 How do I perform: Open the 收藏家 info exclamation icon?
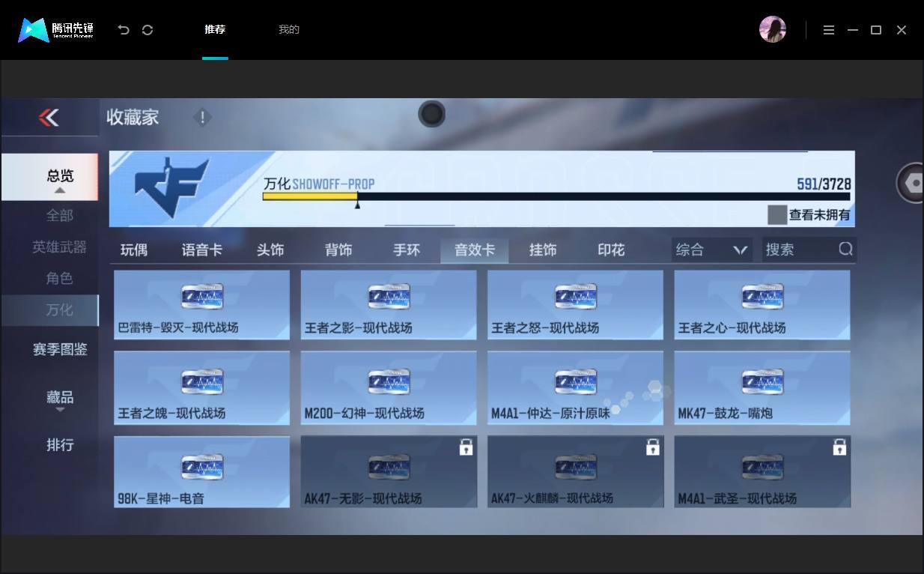(202, 118)
